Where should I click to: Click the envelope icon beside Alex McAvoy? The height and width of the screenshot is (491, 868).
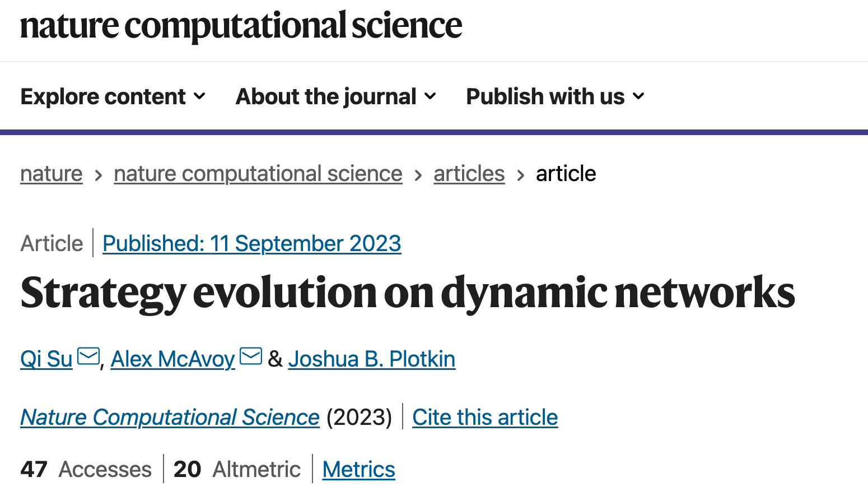point(251,356)
